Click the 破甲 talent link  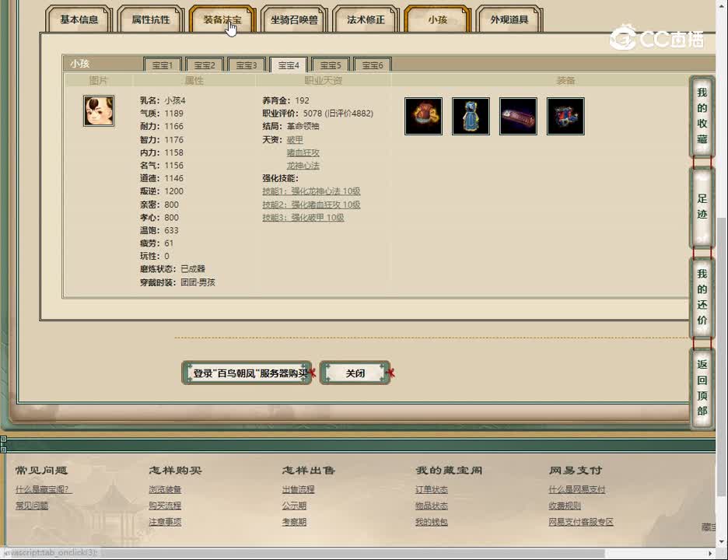(x=293, y=139)
